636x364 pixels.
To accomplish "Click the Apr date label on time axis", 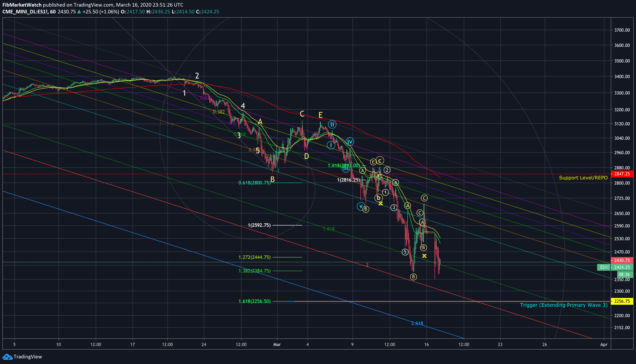I will pyautogui.click(x=604, y=345).
